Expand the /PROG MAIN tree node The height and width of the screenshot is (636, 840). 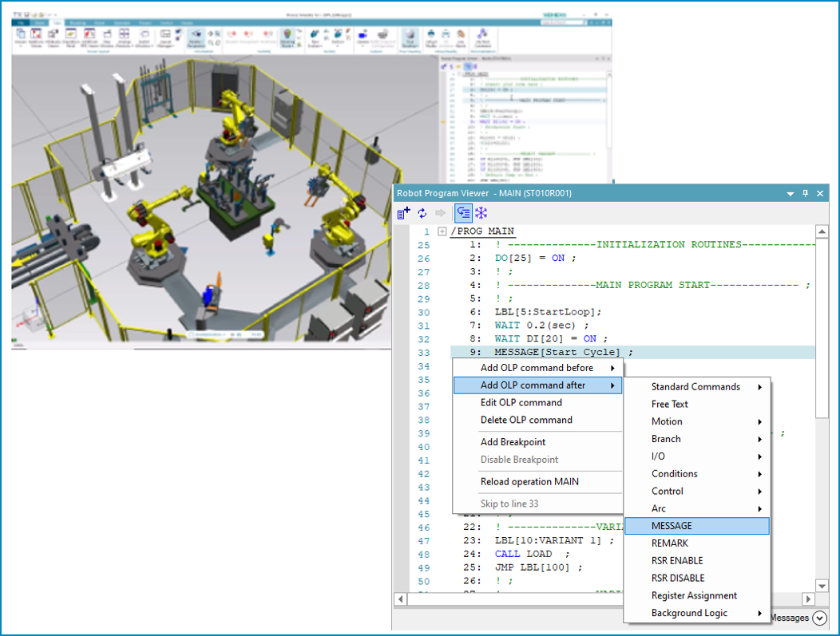coord(442,231)
